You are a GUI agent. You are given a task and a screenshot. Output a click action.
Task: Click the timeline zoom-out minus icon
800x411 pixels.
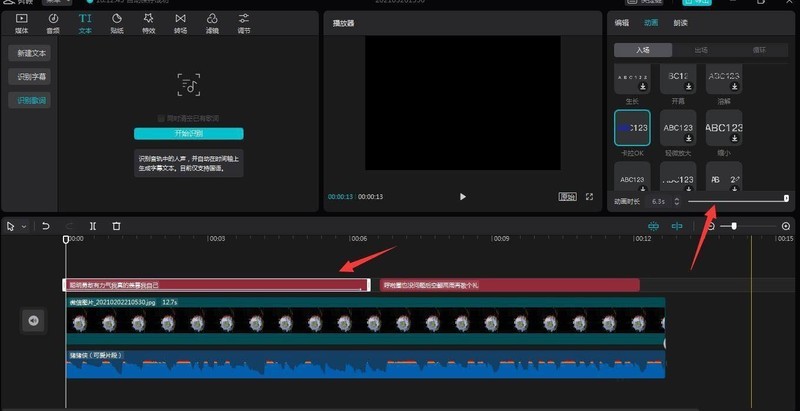[711, 226]
